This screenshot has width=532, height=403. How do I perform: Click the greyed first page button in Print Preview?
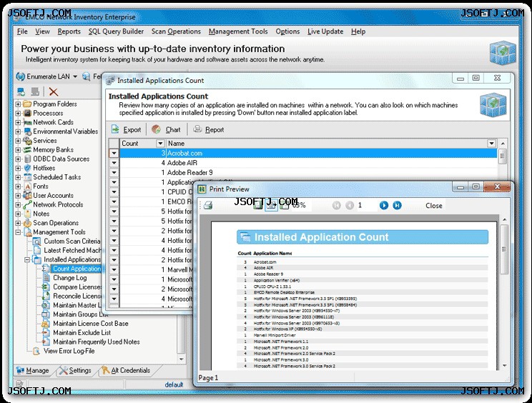coord(336,205)
